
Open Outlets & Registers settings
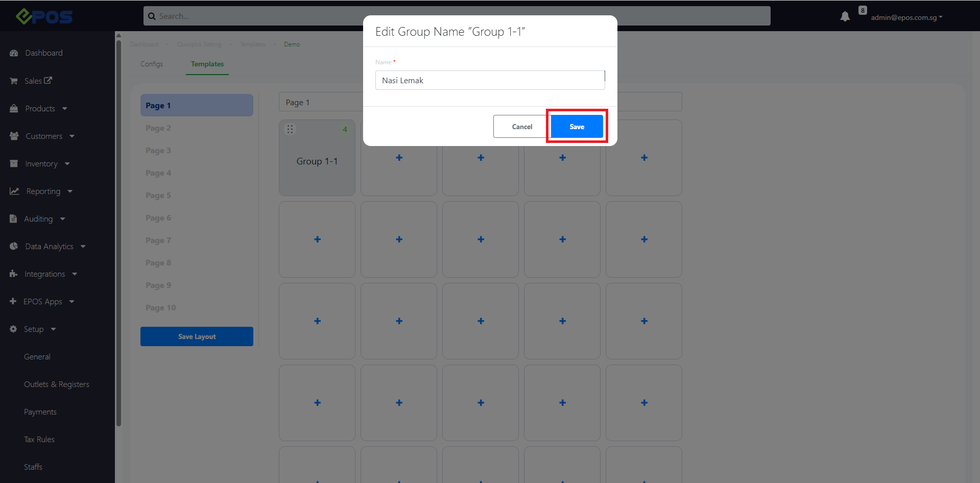click(x=57, y=384)
